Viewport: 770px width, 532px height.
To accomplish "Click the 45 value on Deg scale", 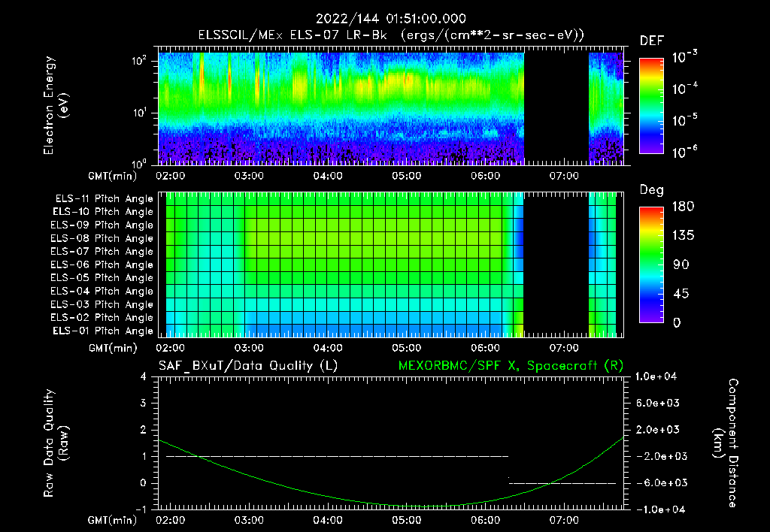I will pyautogui.click(x=680, y=294).
